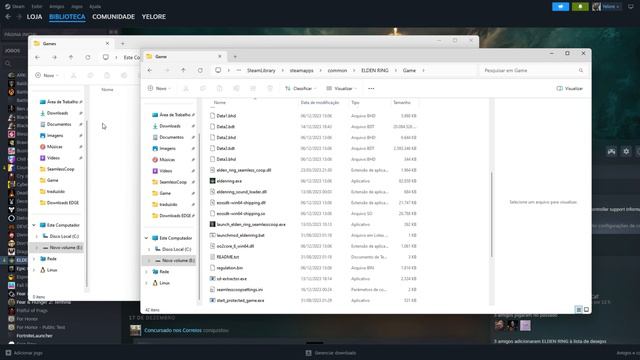Image resolution: width=640 pixels, height=360 pixels.
Task: Click Gerenciar downloads in Steam footer
Action: 331,353
